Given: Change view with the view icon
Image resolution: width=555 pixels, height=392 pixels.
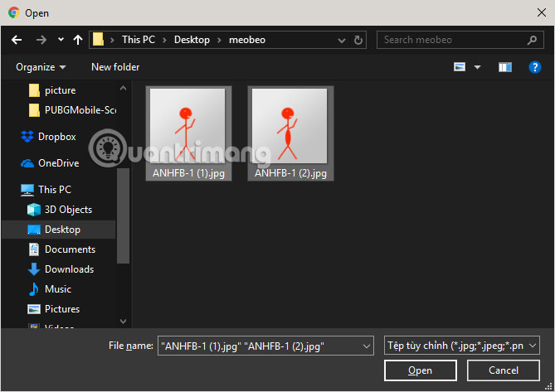Looking at the screenshot, I should click(460, 67).
